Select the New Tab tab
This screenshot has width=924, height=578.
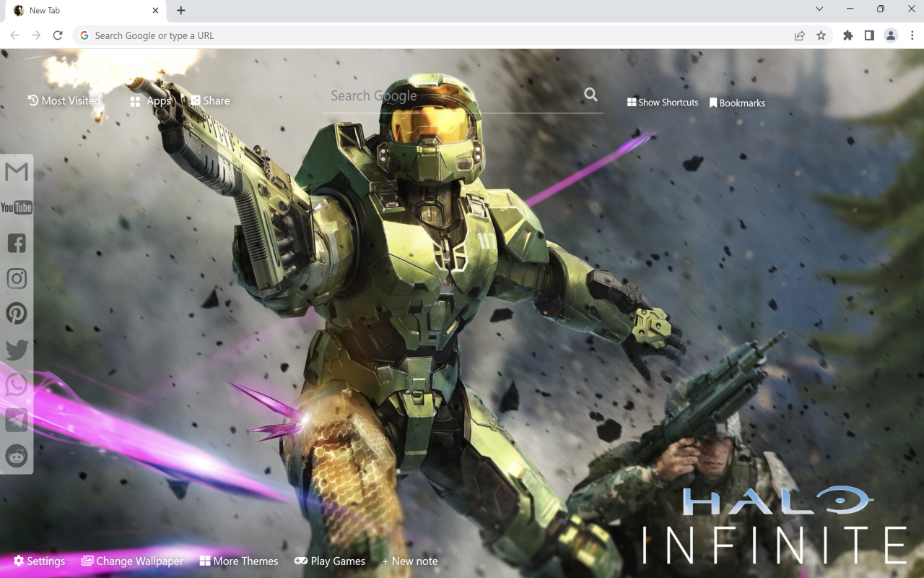(x=84, y=10)
